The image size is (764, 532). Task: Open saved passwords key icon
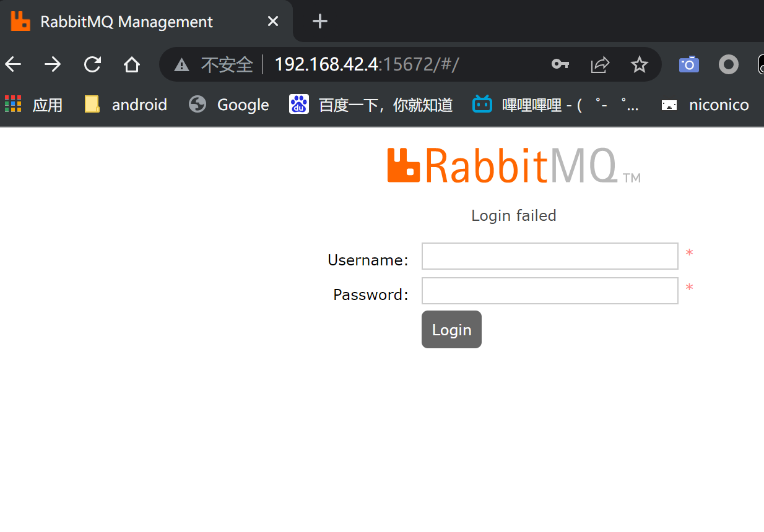click(560, 64)
